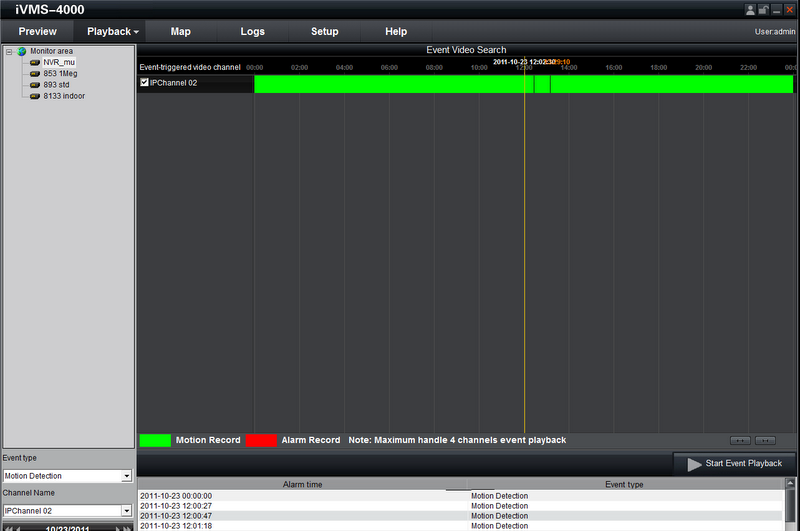Go to the Setup tab
800x531 pixels.
324,32
